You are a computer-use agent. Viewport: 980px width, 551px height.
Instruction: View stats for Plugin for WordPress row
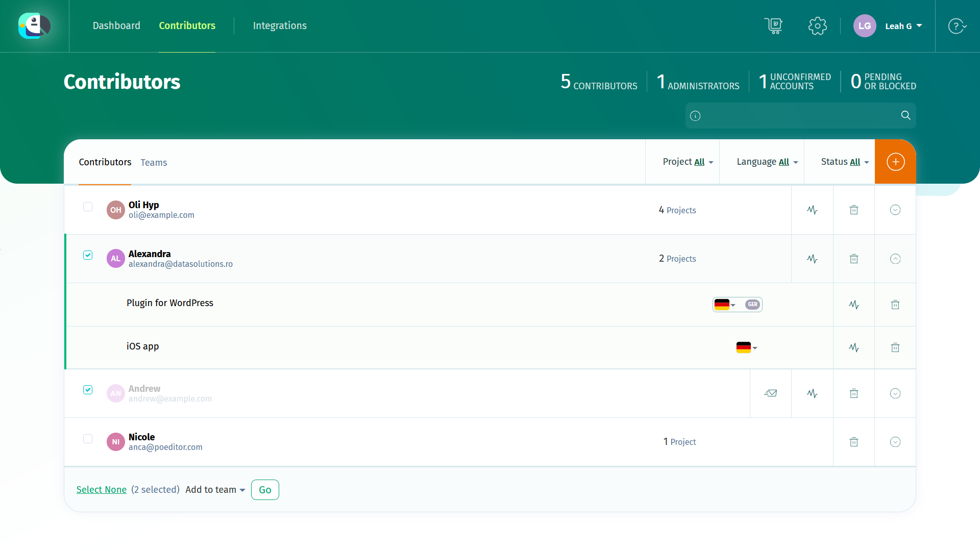tap(854, 305)
